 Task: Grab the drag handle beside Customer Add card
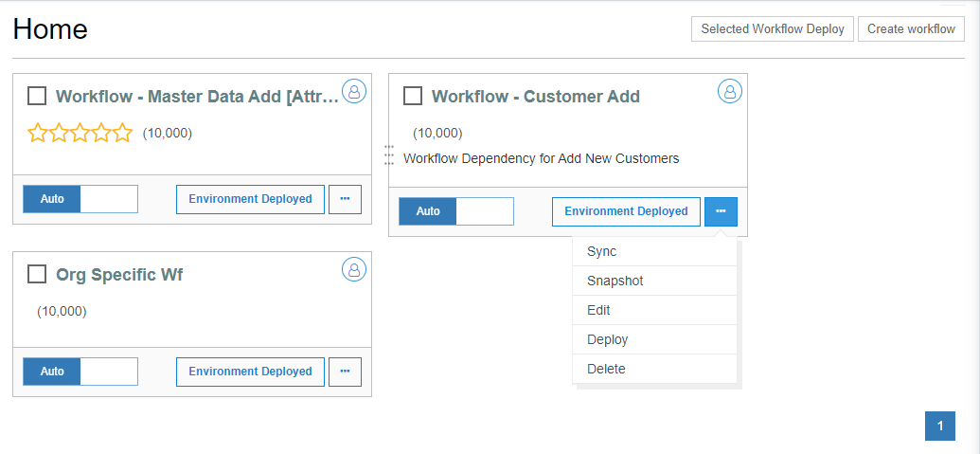[x=388, y=155]
